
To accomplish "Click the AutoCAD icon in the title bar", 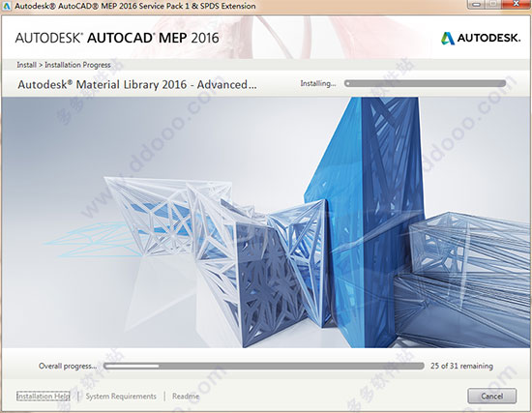I will click(6, 6).
